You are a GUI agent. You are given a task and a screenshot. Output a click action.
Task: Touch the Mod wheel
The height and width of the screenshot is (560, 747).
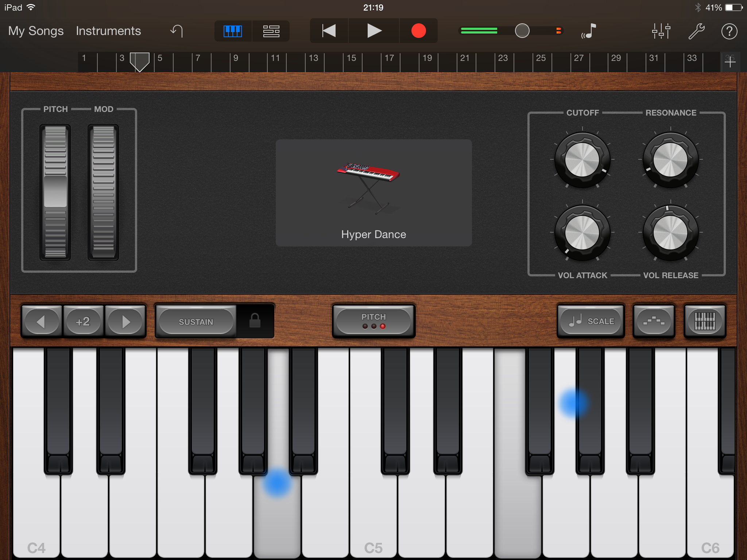103,192
